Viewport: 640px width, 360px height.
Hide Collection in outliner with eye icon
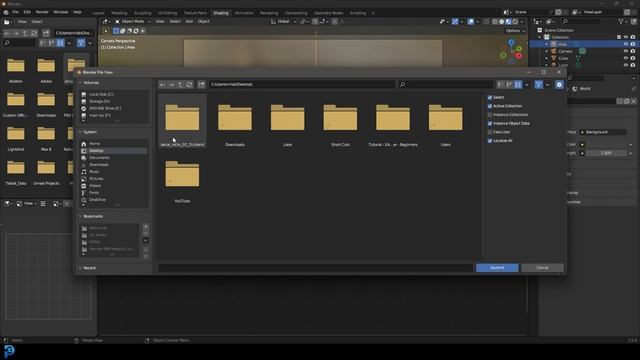pyautogui.click(x=626, y=37)
